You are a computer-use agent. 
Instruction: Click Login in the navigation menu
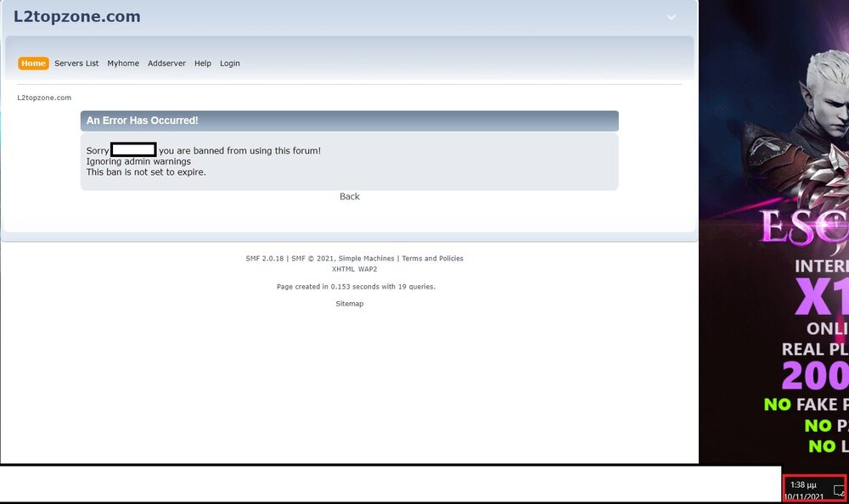pyautogui.click(x=230, y=64)
